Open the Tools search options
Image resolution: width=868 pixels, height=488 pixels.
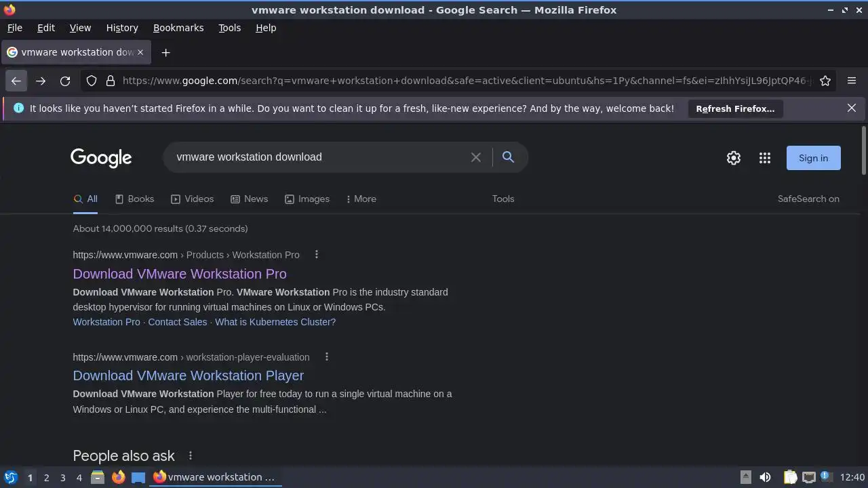503,199
